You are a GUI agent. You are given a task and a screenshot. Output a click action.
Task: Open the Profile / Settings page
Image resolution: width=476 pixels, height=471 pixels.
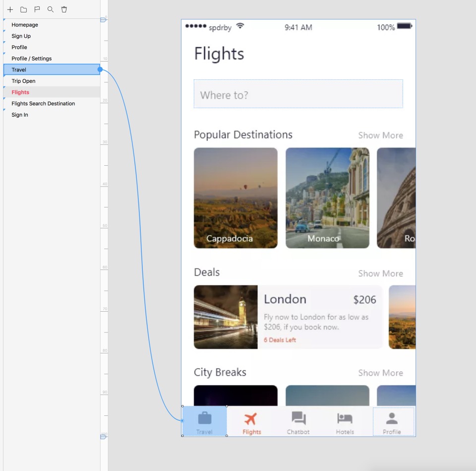32,59
